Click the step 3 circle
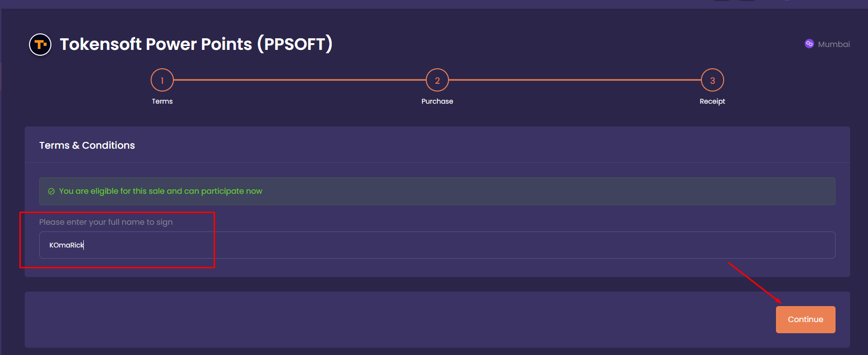Image resolution: width=868 pixels, height=355 pixels. (x=712, y=80)
